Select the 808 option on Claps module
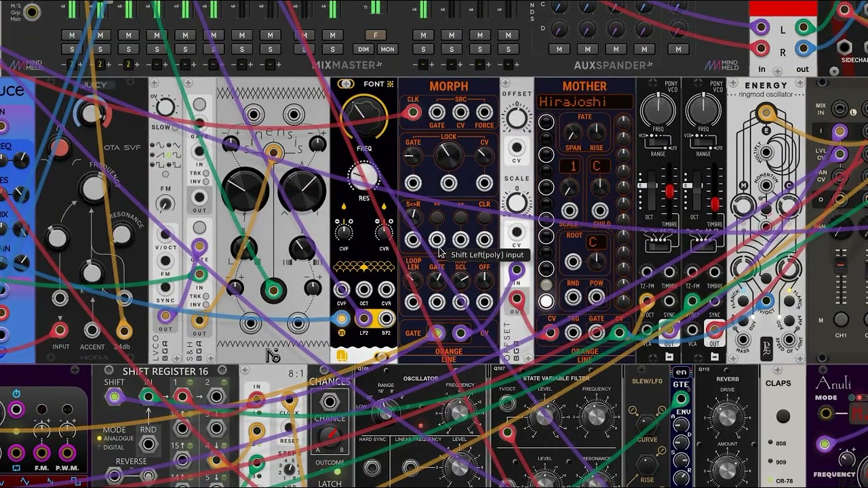 pyautogui.click(x=771, y=443)
